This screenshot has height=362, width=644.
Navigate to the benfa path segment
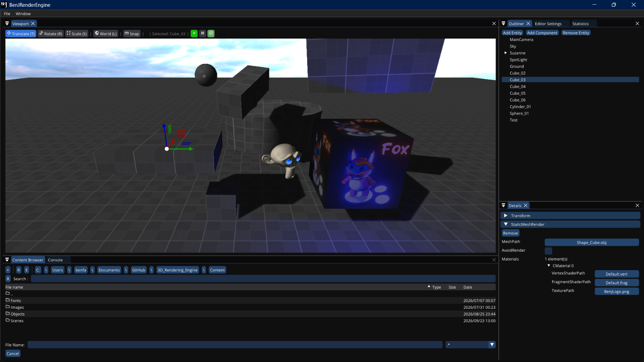[81, 270]
